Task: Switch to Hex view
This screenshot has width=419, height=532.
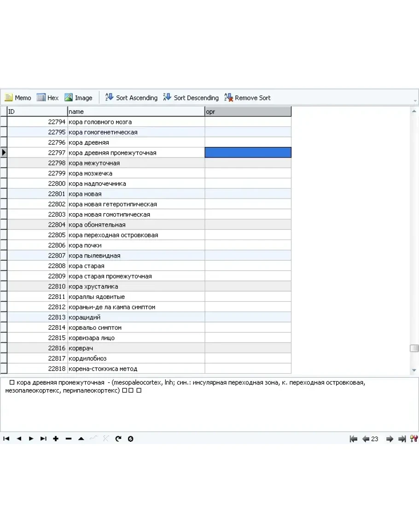Action: tap(48, 98)
